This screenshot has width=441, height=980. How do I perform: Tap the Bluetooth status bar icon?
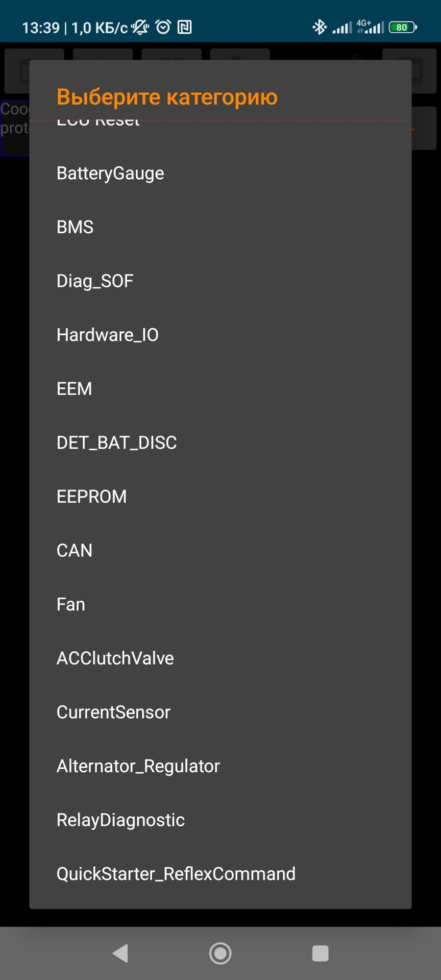coord(320,27)
